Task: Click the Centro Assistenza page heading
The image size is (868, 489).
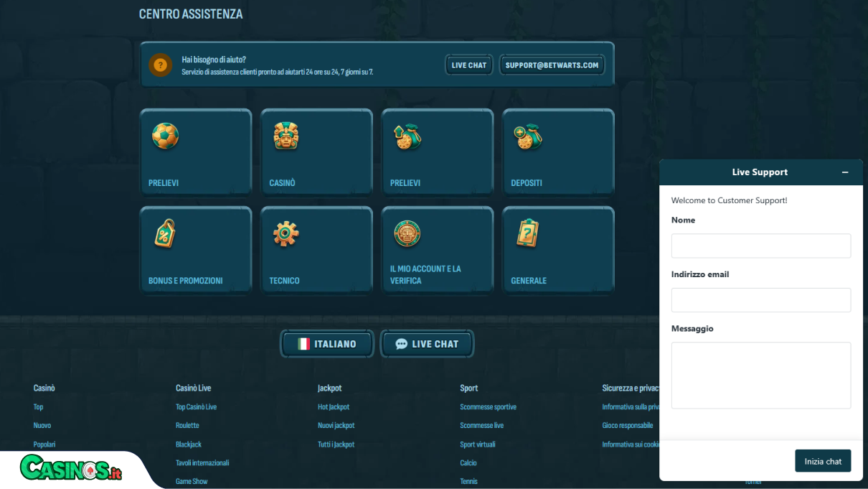Action: 191,14
